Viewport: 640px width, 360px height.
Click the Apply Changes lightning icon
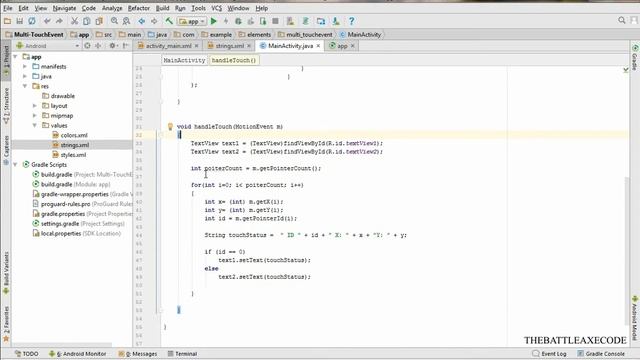[x=226, y=21]
